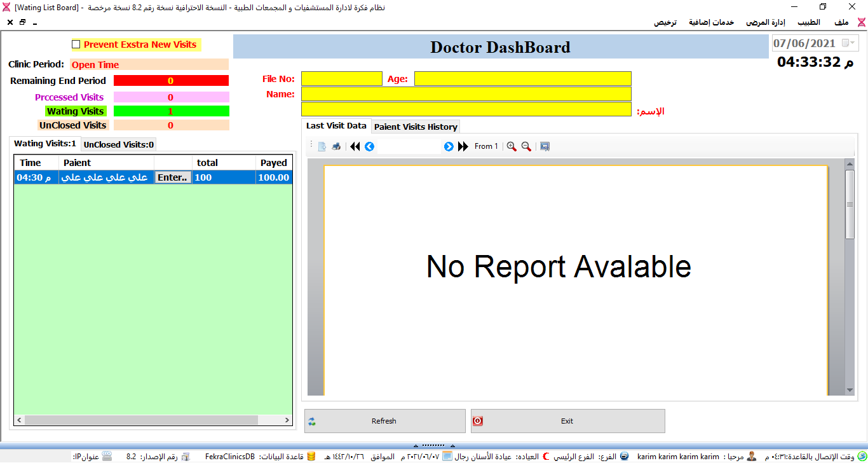Zoom in on the report
Image resolution: width=868 pixels, height=463 pixels.
pyautogui.click(x=512, y=146)
